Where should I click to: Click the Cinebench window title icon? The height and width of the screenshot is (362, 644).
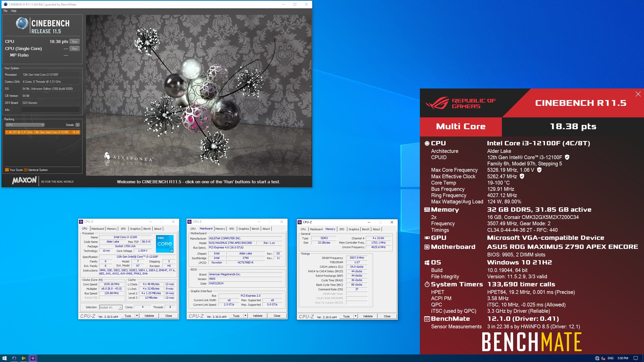(x=6, y=4)
